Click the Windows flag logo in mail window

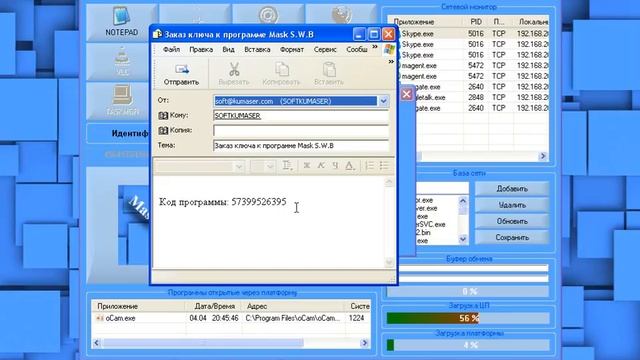tap(389, 50)
